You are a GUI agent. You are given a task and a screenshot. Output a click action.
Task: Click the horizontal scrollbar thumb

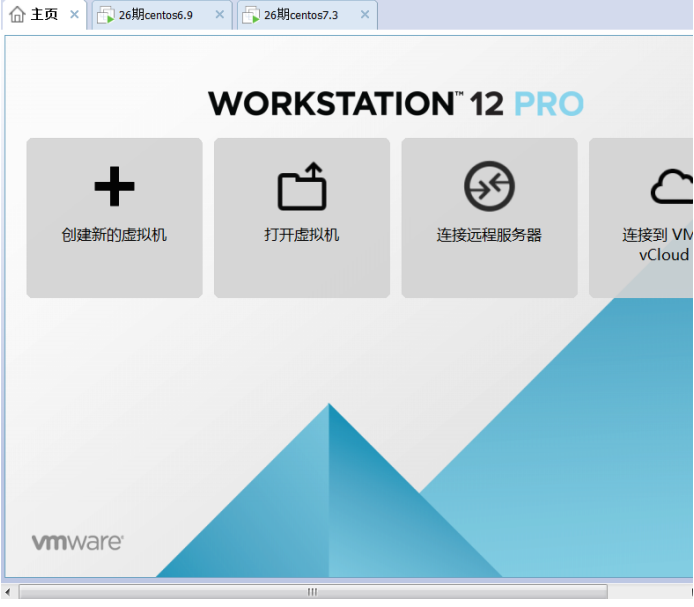313,592
